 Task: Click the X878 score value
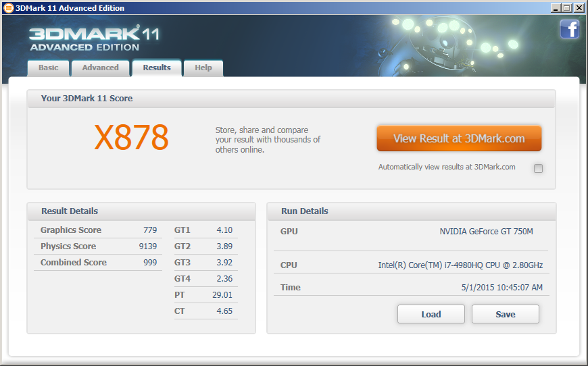tap(131, 138)
